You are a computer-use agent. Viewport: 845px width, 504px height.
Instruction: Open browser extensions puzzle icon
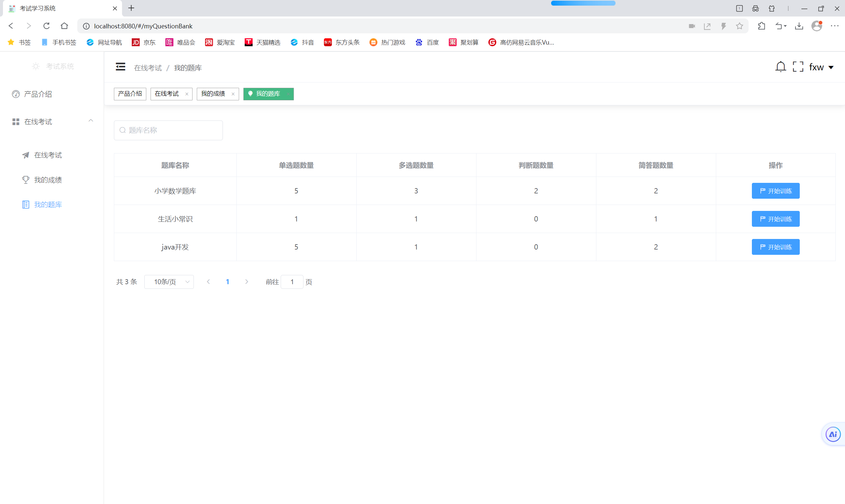point(761,26)
